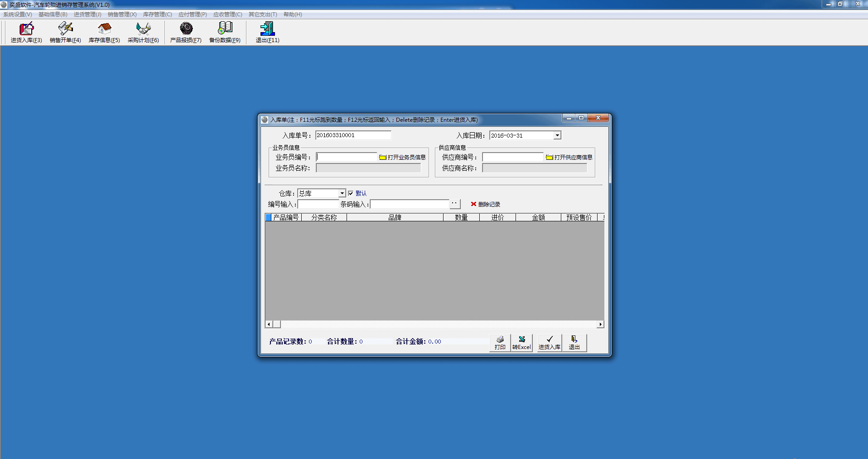
Task: Click the 销售开单(F4) toolbar icon
Action: click(65, 32)
